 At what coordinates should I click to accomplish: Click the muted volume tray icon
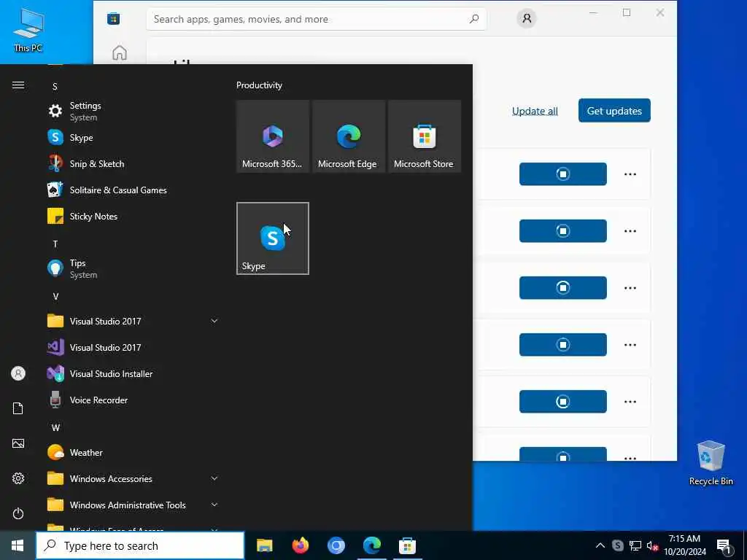click(x=652, y=545)
